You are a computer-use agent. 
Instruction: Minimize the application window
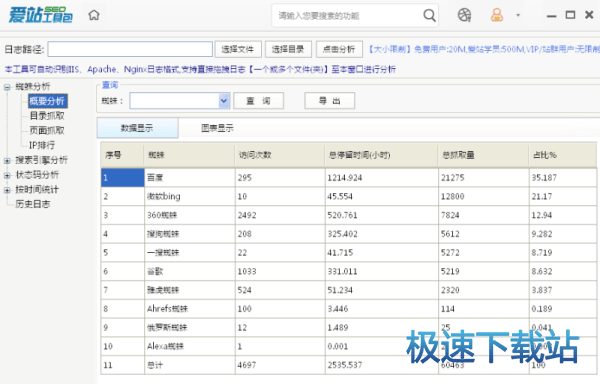click(x=551, y=16)
